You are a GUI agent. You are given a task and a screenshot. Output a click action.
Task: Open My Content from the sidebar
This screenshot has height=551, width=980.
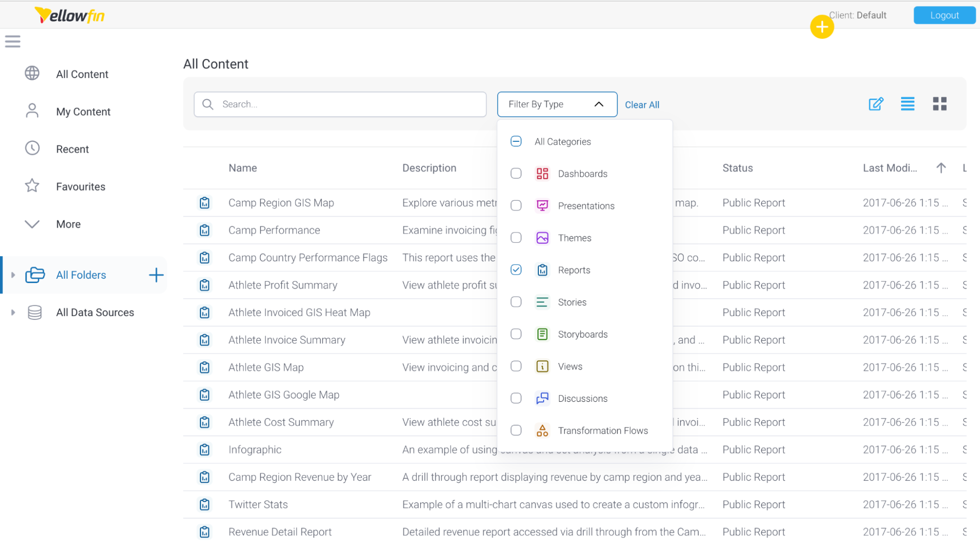(83, 111)
